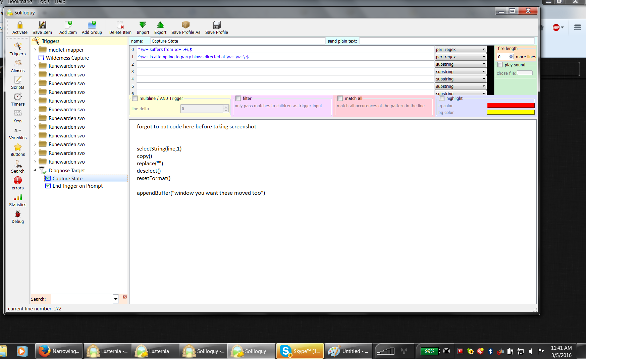The width and height of the screenshot is (644, 362).
Task: Pick the red fg color swatch
Action: click(511, 105)
